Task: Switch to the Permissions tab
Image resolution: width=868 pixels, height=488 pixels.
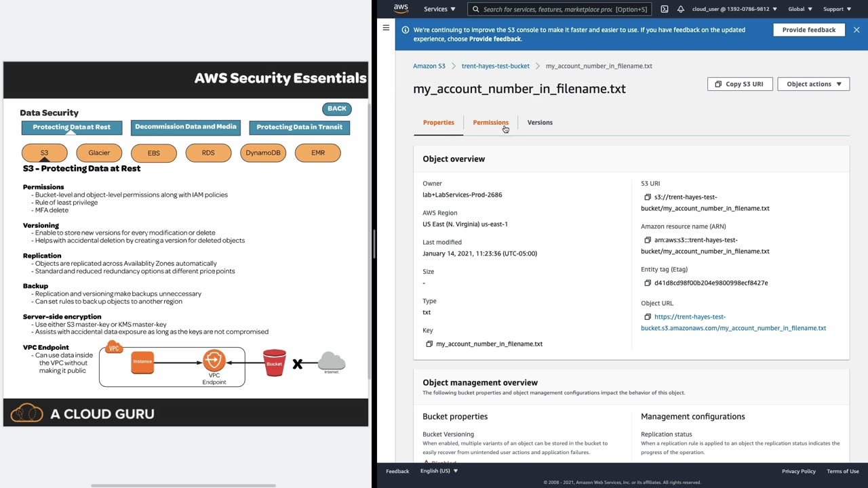Action: [x=490, y=123]
